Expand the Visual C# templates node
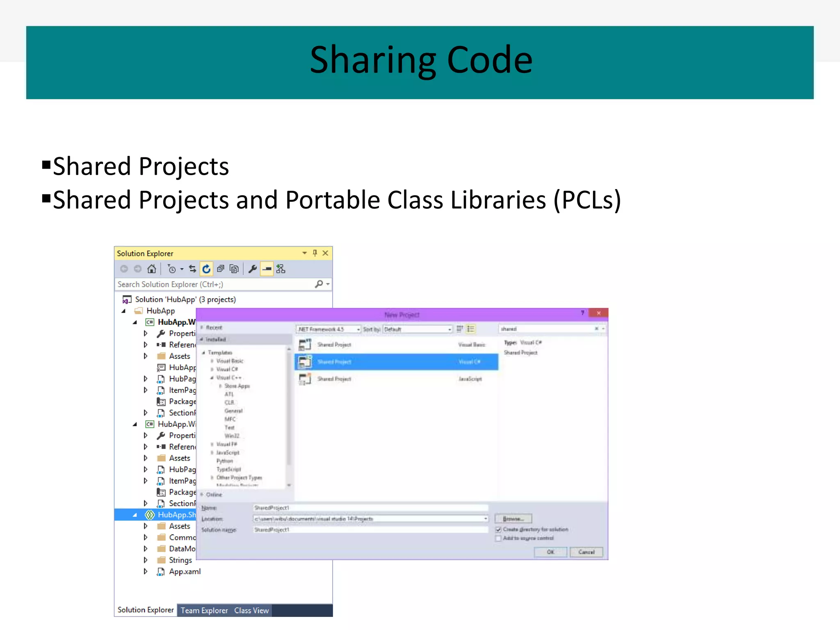Screen dimensions: 840x630 [212, 369]
